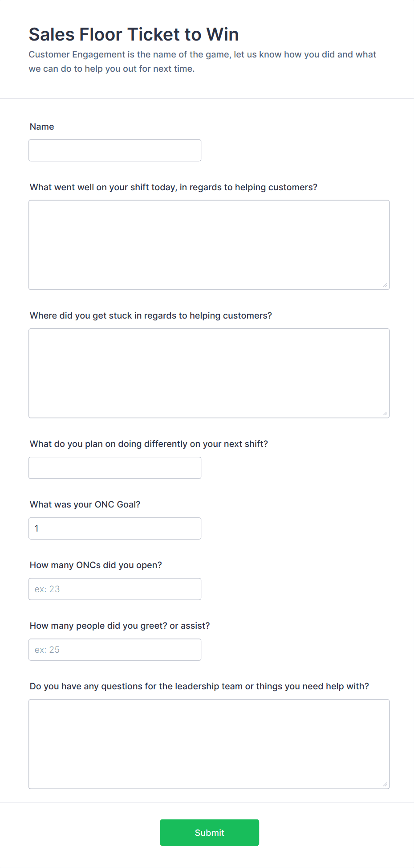Click the resize grip of the second textarea
Viewport: 414px width, 868px height.
(385, 414)
